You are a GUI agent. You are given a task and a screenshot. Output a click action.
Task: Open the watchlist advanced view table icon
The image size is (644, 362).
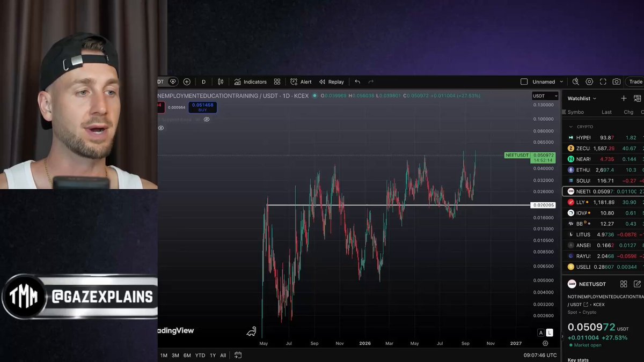tap(638, 99)
